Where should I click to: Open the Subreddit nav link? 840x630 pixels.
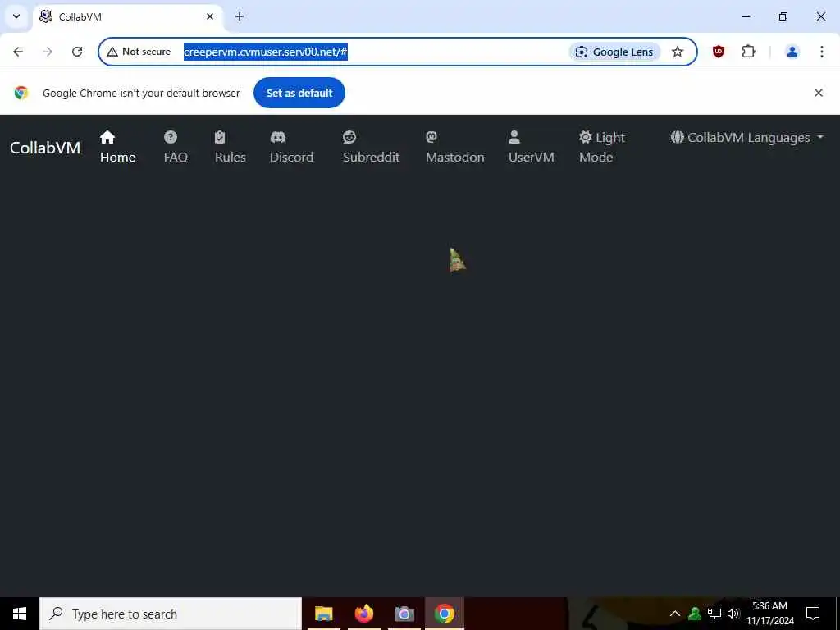(371, 147)
